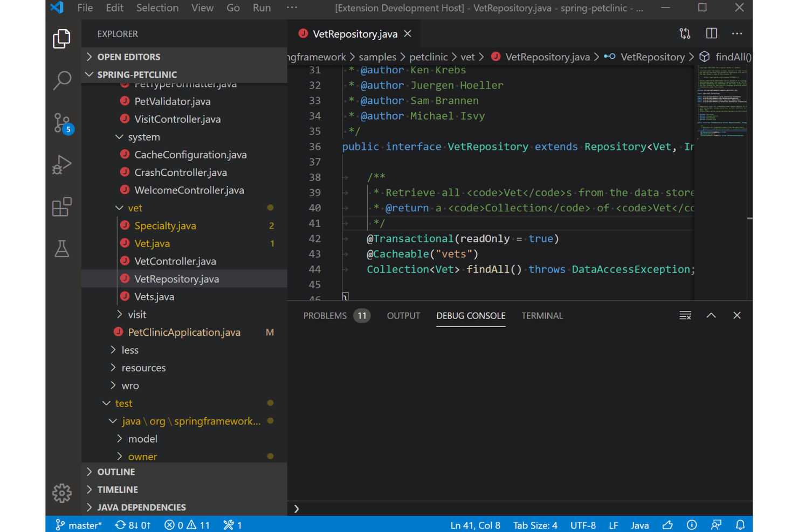Screen dimensions: 798x532
Task: Click Tab Size: 4 in status bar
Action: coord(535,525)
